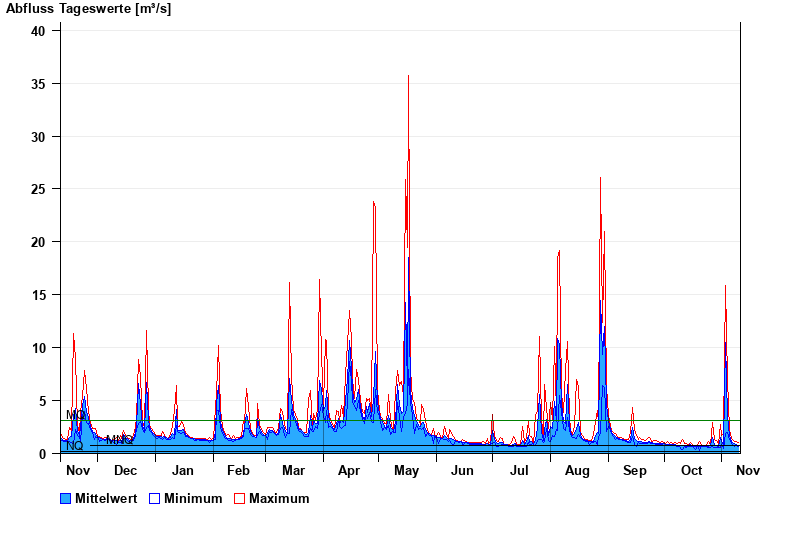Click the Jan month axis label
The width and height of the screenshot is (800, 550).
[183, 470]
